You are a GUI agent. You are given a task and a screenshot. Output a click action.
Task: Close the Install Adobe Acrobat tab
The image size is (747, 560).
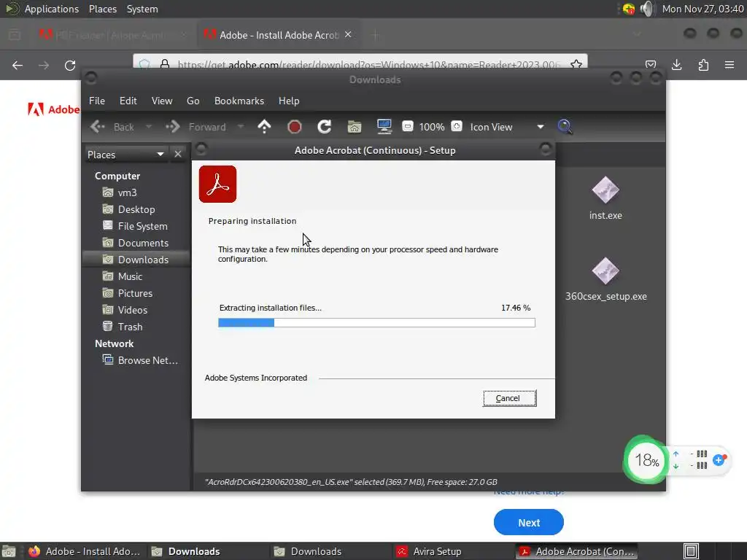click(348, 35)
